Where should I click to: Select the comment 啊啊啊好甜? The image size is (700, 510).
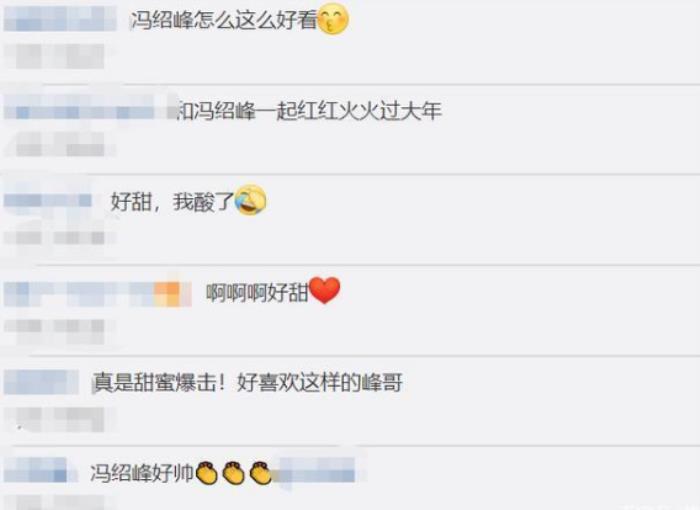pos(257,293)
